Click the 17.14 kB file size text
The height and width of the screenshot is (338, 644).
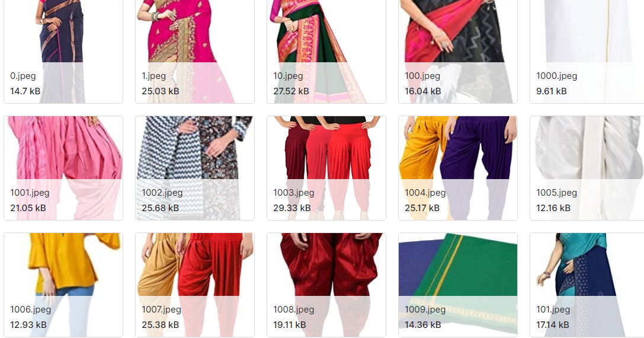552,325
